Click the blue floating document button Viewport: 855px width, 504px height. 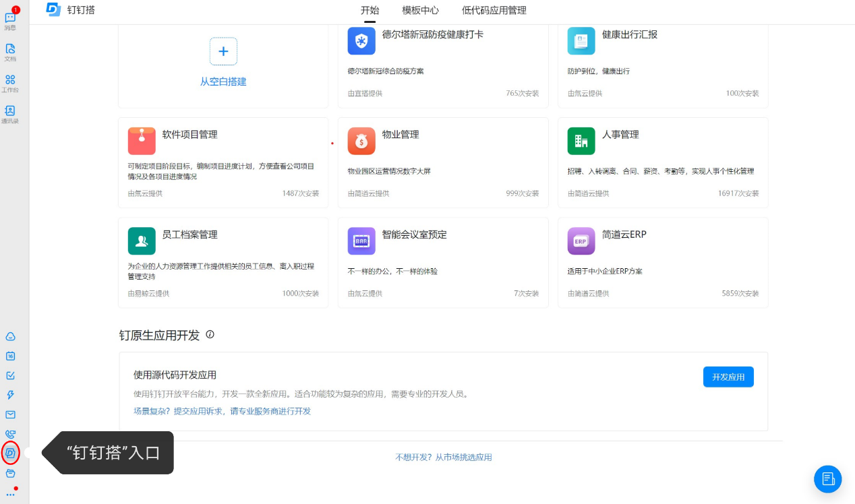point(827,479)
